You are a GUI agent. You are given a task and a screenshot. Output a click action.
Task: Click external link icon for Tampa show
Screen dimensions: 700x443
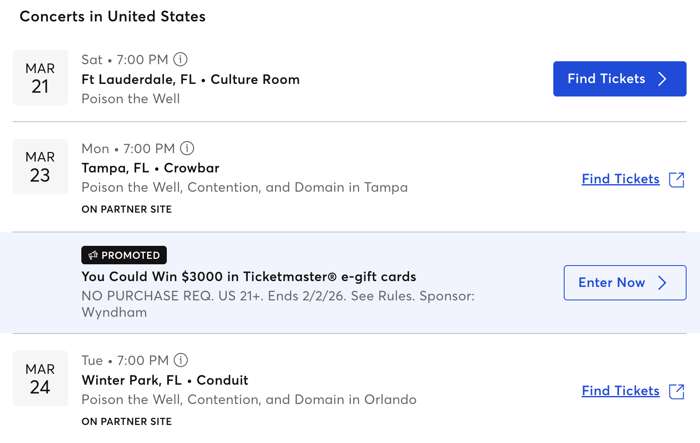[677, 179]
